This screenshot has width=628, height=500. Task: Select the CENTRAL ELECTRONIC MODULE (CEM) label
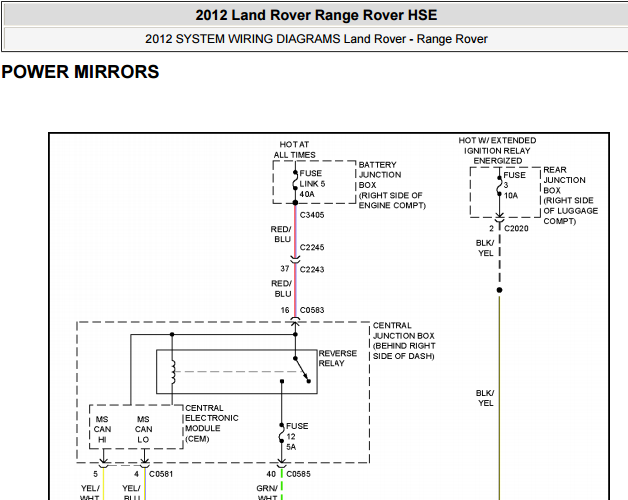(x=211, y=423)
